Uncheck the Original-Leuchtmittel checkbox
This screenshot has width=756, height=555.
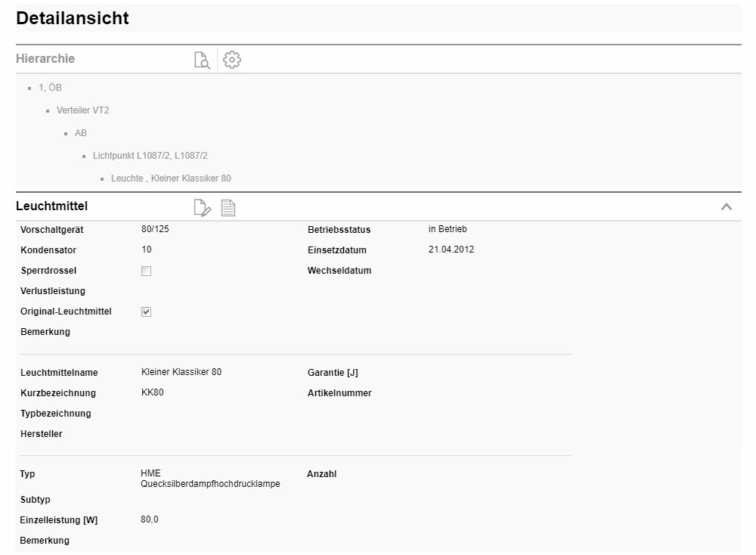[147, 312]
